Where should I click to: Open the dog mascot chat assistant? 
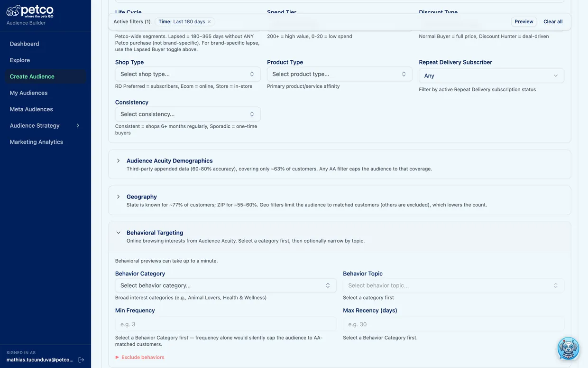[568, 349]
